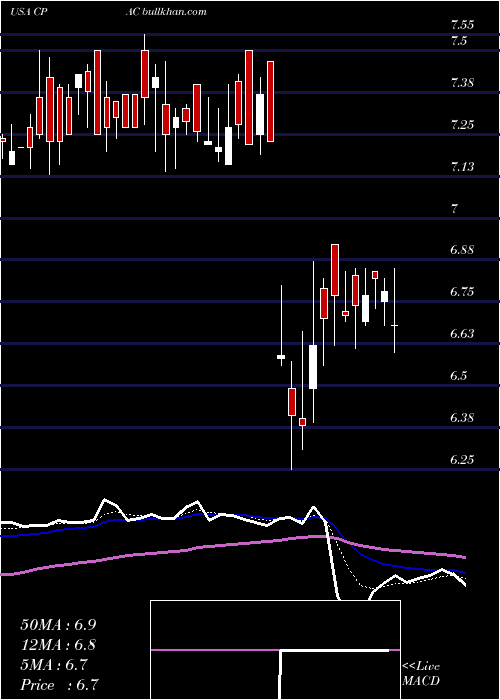Click the 6.38 price axis label
This screenshot has width=500, height=700.
[461, 418]
